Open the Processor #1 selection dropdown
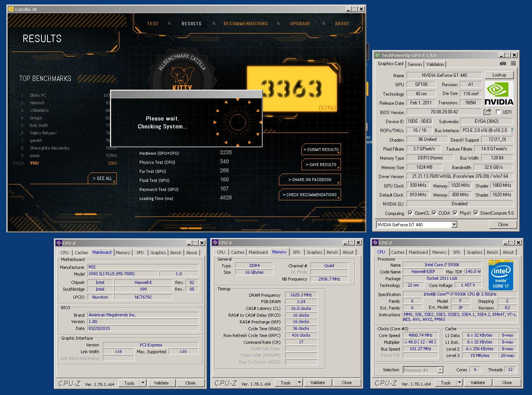 [x=440, y=370]
